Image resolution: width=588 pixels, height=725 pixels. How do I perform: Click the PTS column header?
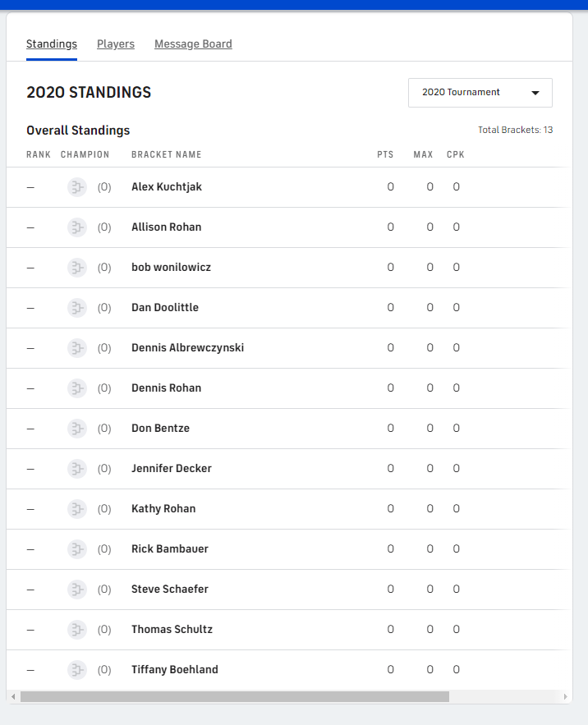coord(385,155)
